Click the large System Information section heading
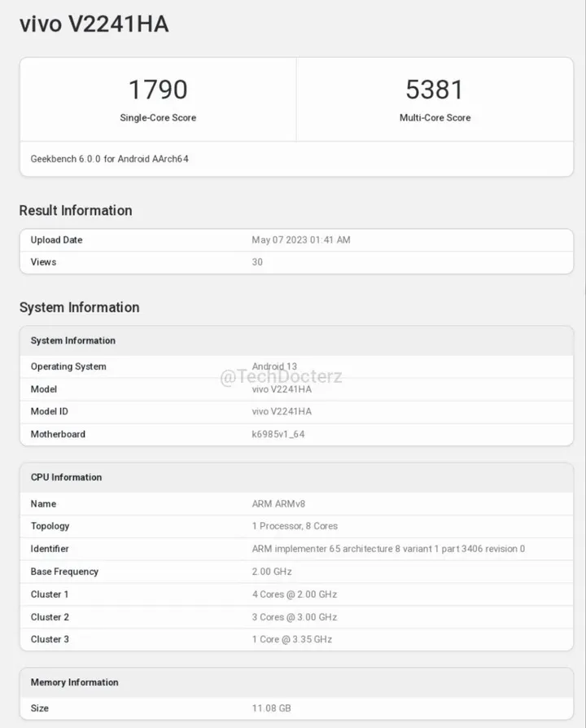This screenshot has height=728, width=586. pyautogui.click(x=79, y=307)
